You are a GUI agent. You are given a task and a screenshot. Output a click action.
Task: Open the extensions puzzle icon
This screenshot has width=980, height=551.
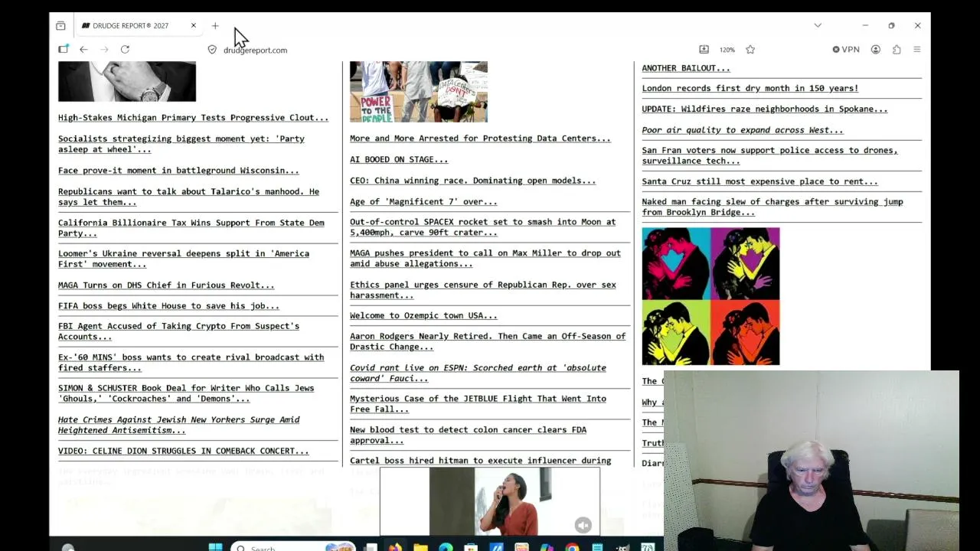(897, 50)
